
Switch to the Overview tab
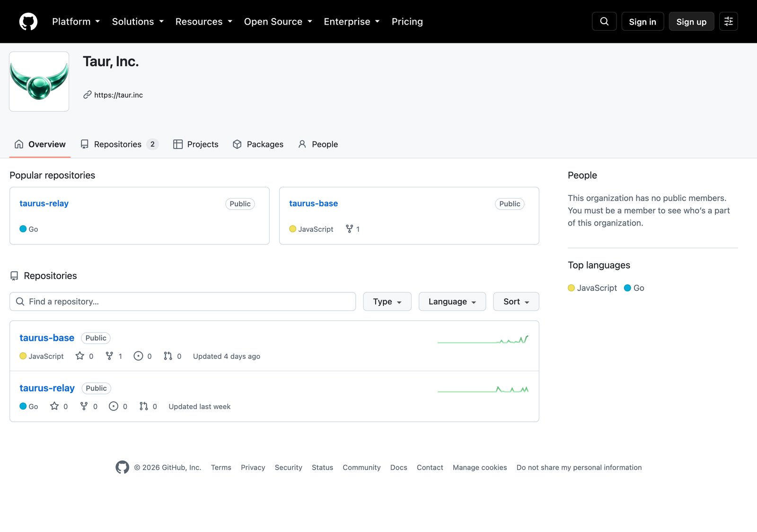coord(40,144)
